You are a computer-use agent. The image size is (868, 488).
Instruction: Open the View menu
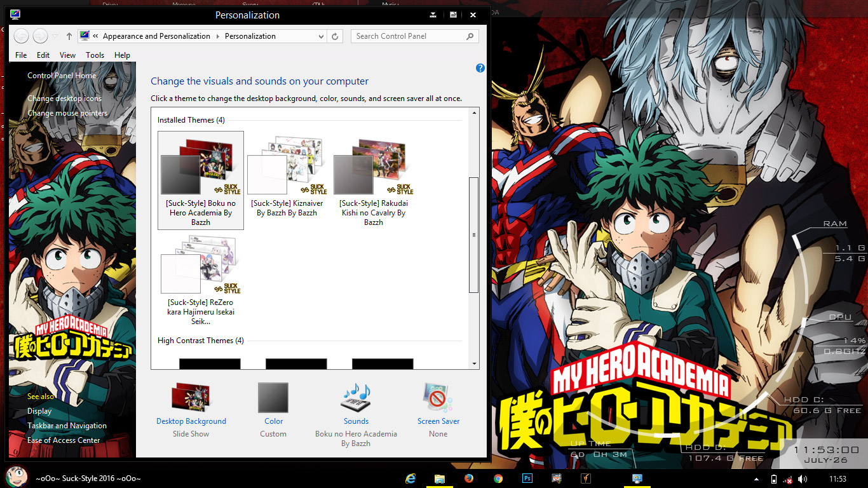tap(67, 55)
